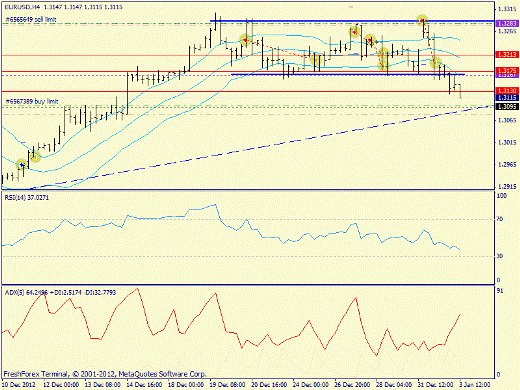Click the highlighted trade marker at the 31 Dec price peak
This screenshot has height=390, width=520.
(422, 20)
